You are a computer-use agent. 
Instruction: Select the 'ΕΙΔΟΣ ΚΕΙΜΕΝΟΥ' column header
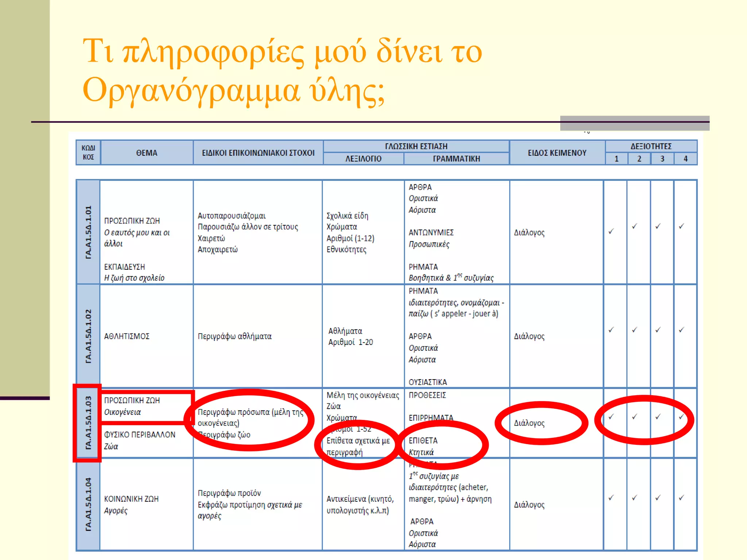coord(557,153)
